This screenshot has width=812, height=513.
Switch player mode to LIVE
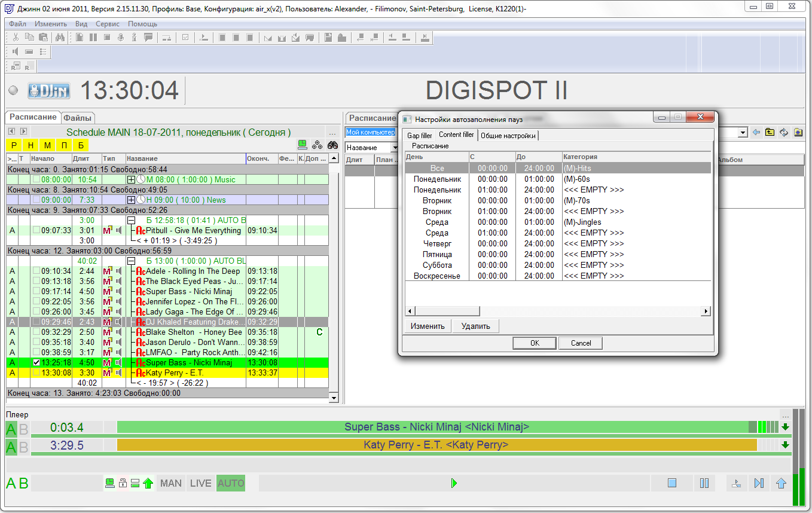click(200, 483)
